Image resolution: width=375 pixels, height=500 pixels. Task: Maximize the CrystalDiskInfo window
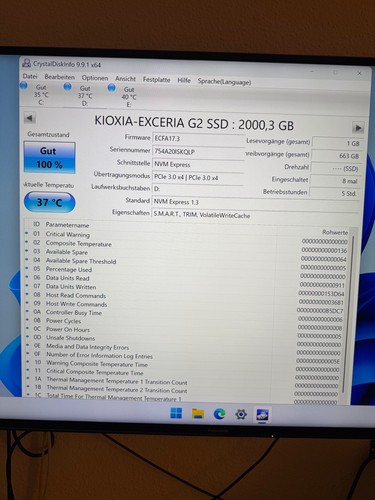336,72
